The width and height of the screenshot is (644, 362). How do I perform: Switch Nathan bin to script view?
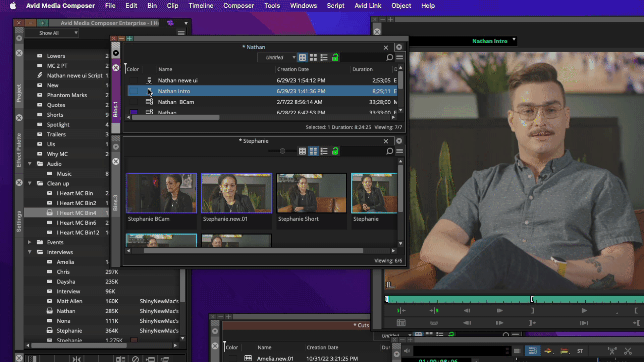[324, 57]
